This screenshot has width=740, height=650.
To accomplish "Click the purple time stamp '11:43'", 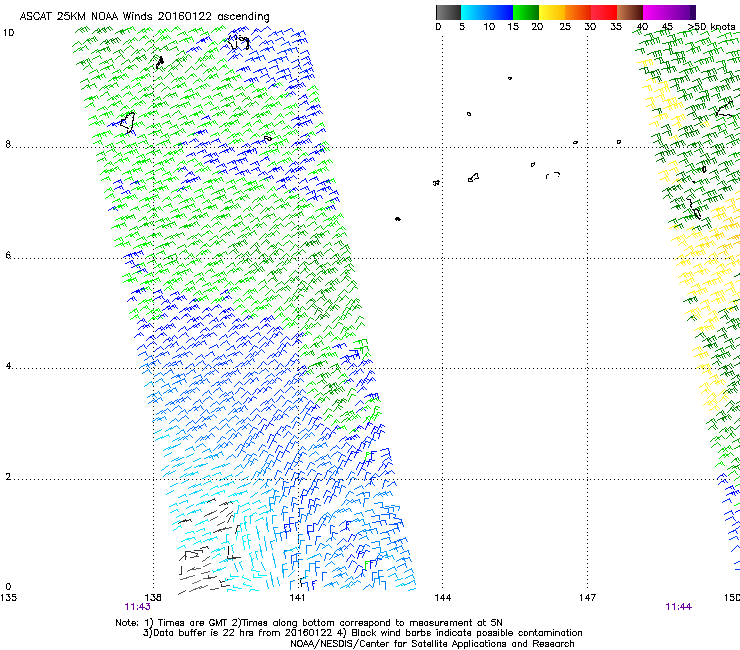I will click(137, 607).
